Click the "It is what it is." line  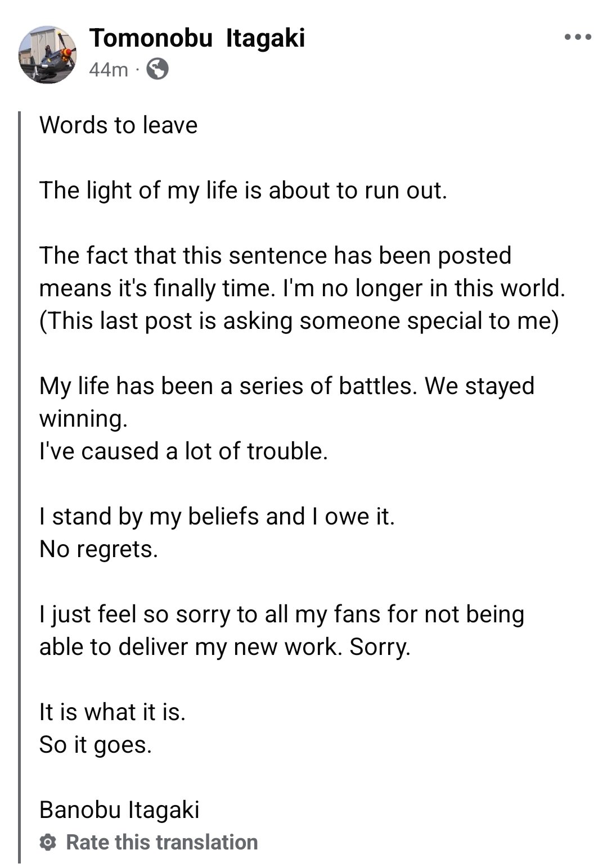click(113, 712)
